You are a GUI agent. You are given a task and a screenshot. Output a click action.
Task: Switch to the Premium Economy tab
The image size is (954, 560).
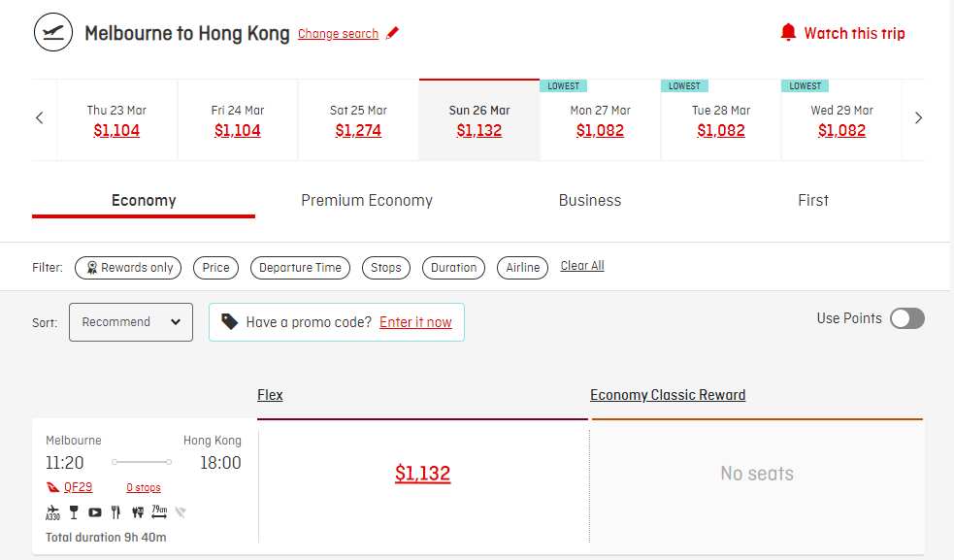[x=367, y=201]
